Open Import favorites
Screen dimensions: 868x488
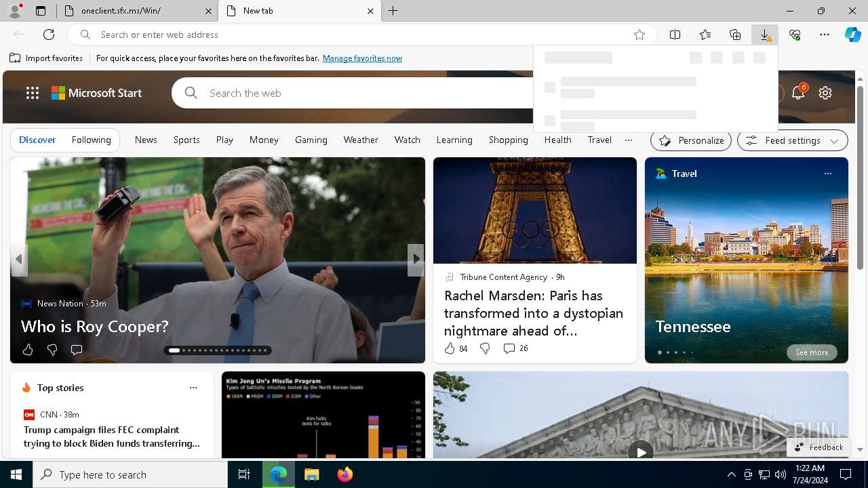point(46,58)
